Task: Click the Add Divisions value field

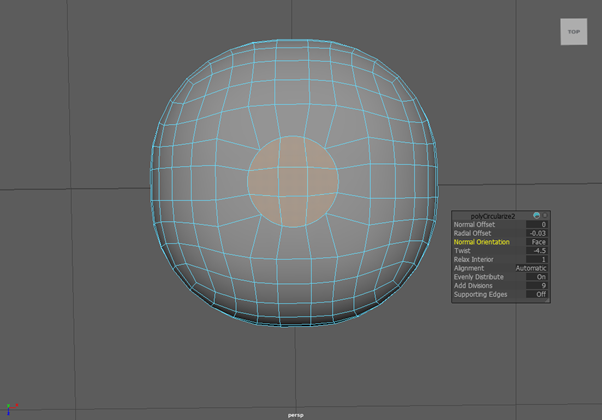Action: (537, 286)
